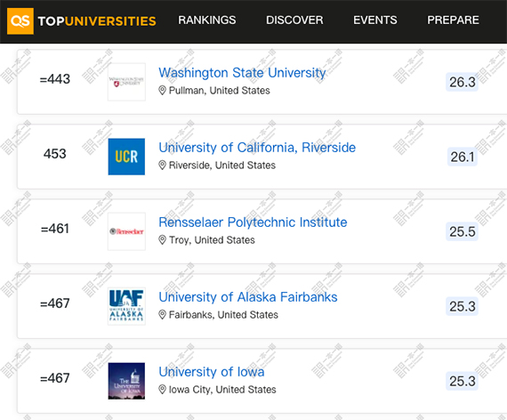
Task: Open the EVENTS menu
Action: pyautogui.click(x=375, y=20)
